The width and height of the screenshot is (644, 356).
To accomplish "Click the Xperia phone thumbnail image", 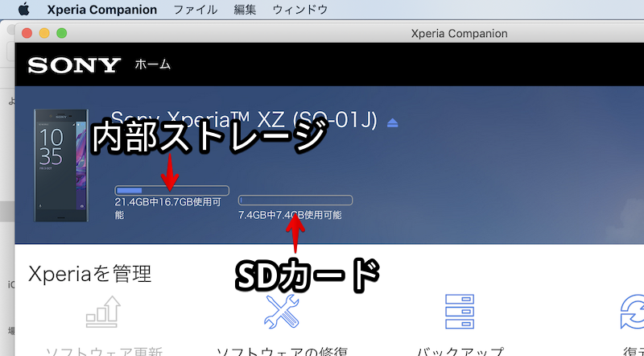I will click(60, 166).
